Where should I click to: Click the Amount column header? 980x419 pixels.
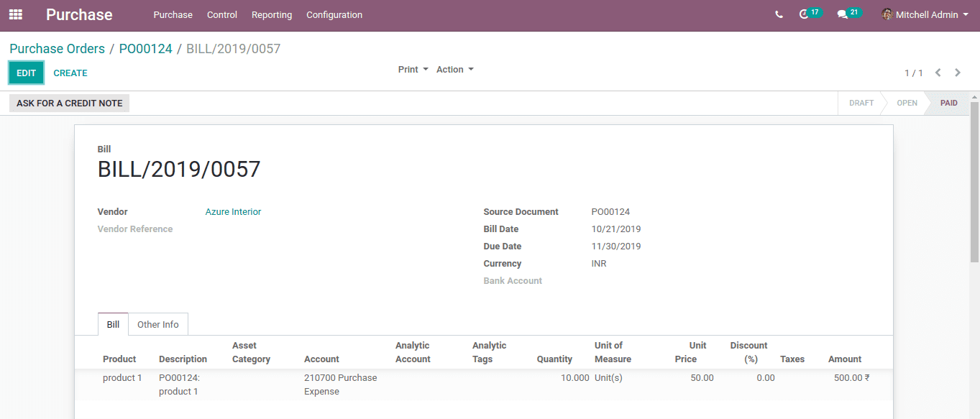[x=845, y=359]
